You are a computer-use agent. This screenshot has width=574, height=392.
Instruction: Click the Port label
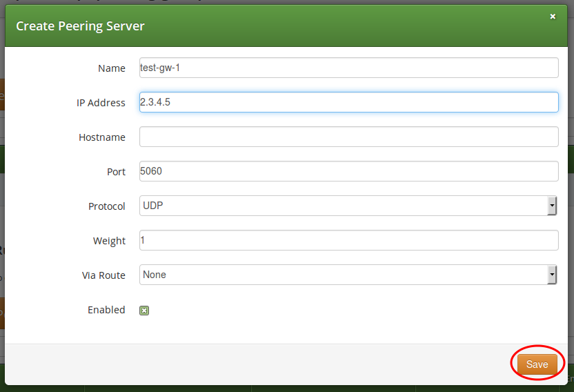point(116,172)
